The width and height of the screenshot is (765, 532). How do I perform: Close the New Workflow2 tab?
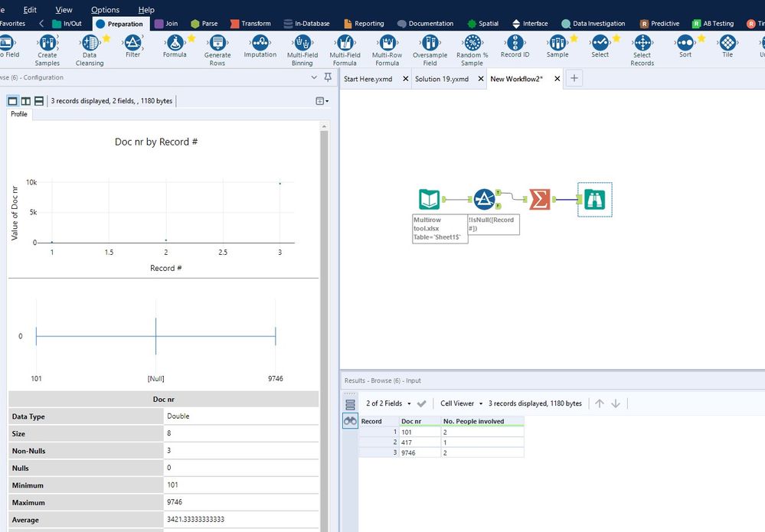click(x=557, y=79)
